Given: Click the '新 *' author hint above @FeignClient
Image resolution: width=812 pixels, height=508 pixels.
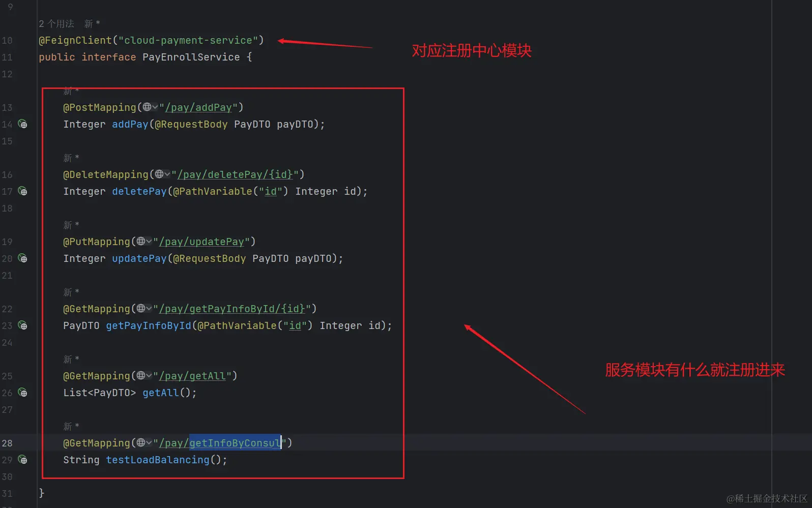Looking at the screenshot, I should [92, 24].
